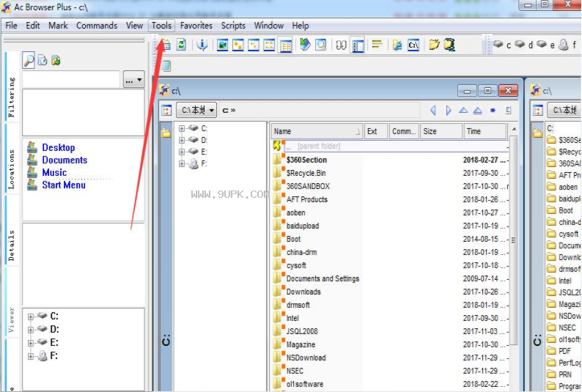Click the folder with cyan arrows icon

449,45
